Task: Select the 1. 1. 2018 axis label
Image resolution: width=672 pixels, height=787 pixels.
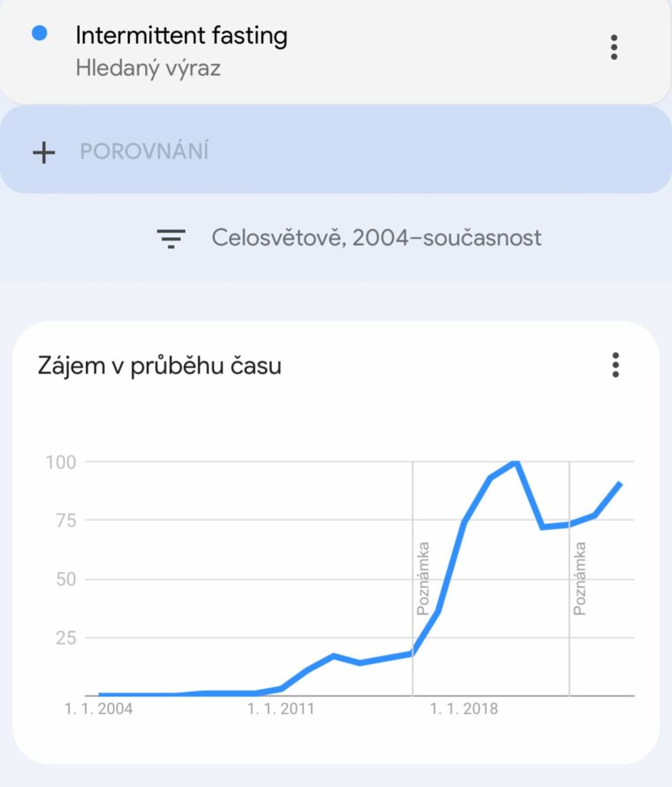Action: (464, 709)
